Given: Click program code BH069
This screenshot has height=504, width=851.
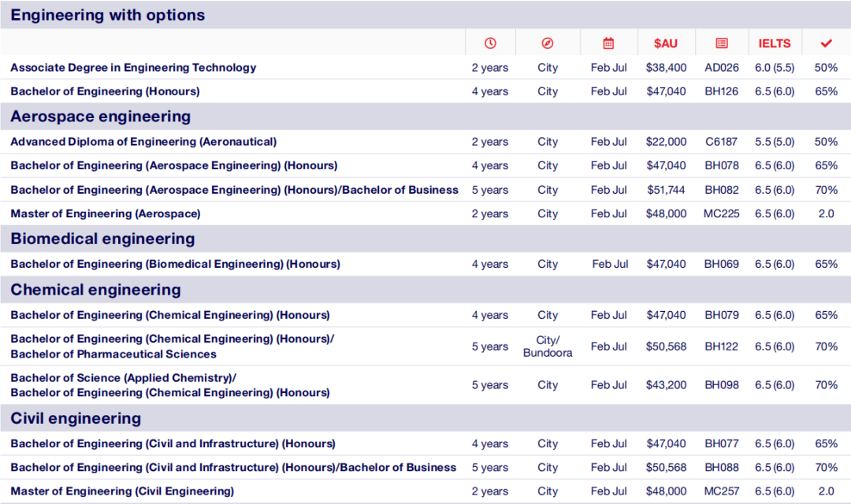Looking at the screenshot, I should pyautogui.click(x=721, y=265).
